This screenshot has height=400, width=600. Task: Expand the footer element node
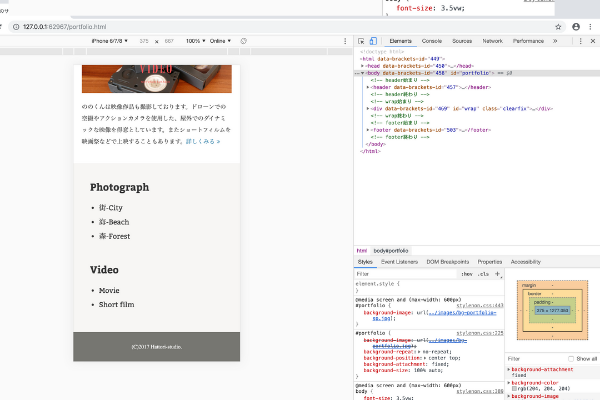pos(368,130)
